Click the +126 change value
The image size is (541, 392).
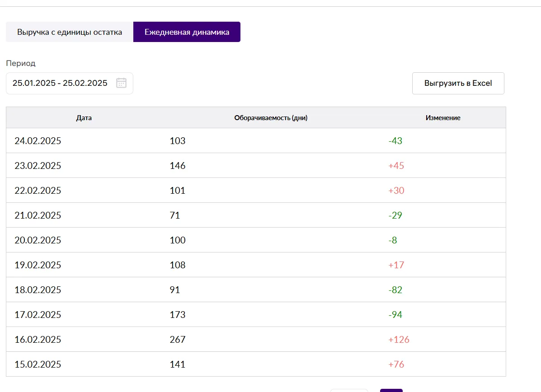[399, 340]
